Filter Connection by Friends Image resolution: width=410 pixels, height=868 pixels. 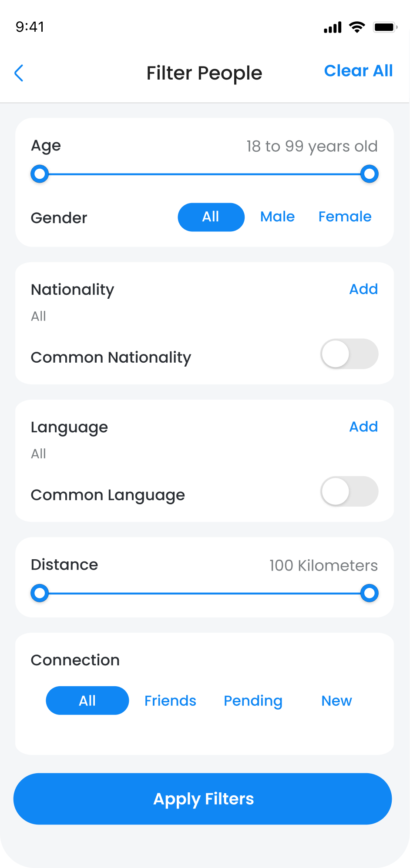[170, 701]
